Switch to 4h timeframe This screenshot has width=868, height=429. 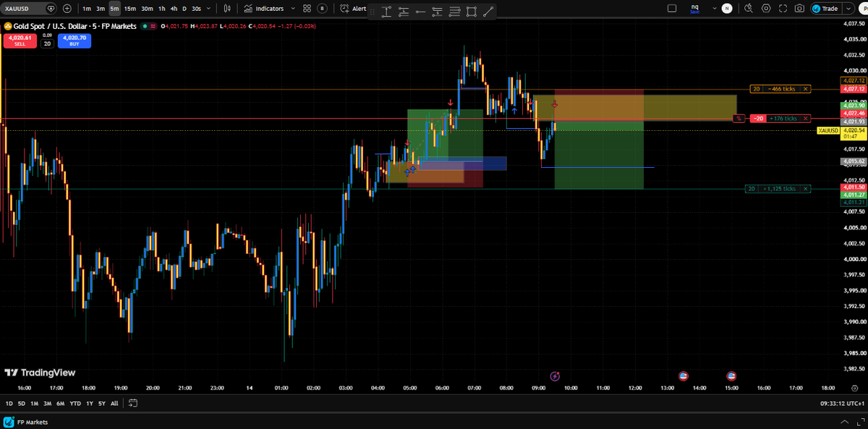[174, 9]
